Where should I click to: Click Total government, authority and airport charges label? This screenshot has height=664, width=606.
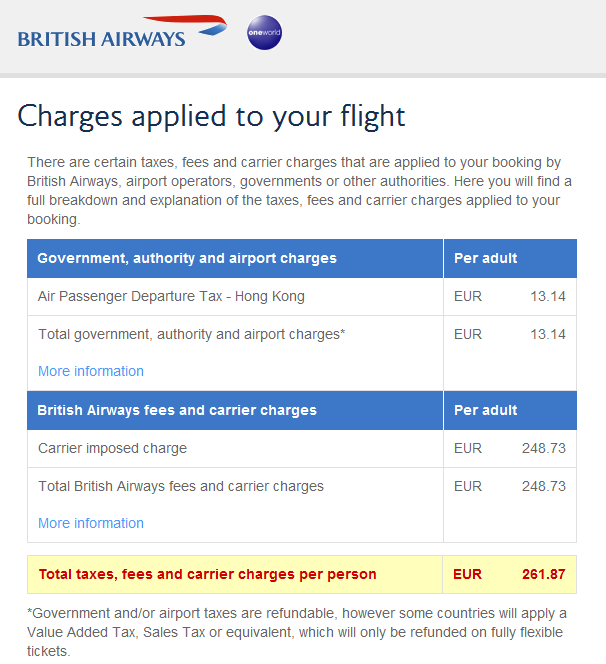click(x=192, y=335)
